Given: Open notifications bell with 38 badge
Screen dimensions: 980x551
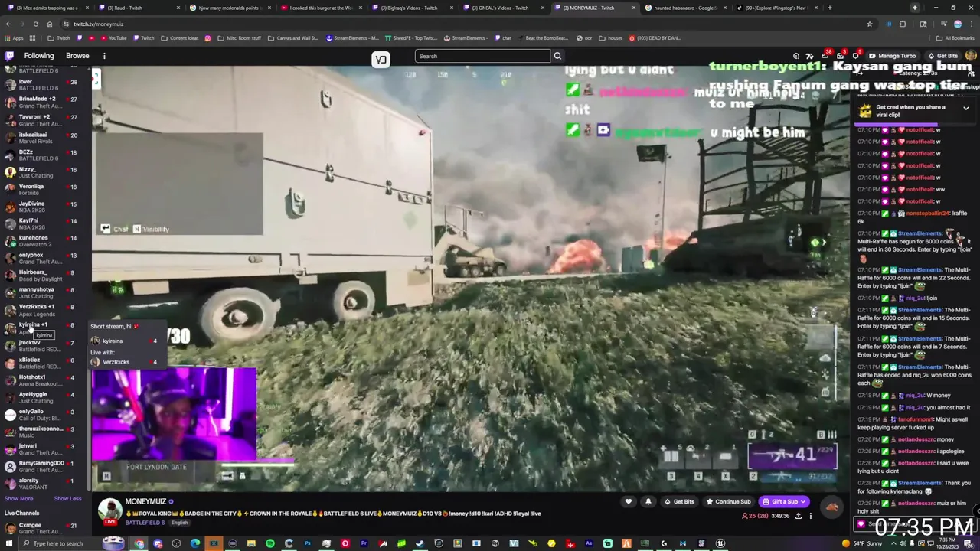Looking at the screenshot, I should (x=824, y=56).
